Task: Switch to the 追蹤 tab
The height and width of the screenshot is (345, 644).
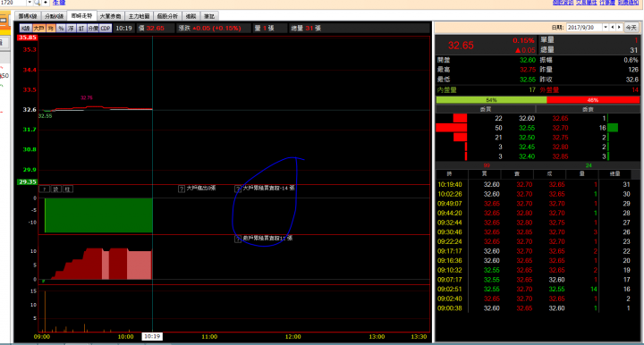Action: tap(191, 16)
